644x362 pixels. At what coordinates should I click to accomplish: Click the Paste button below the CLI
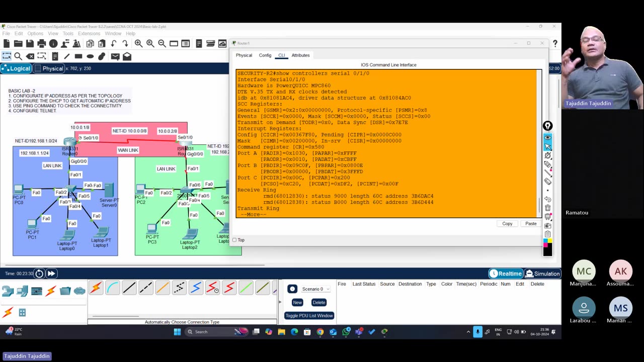click(531, 224)
